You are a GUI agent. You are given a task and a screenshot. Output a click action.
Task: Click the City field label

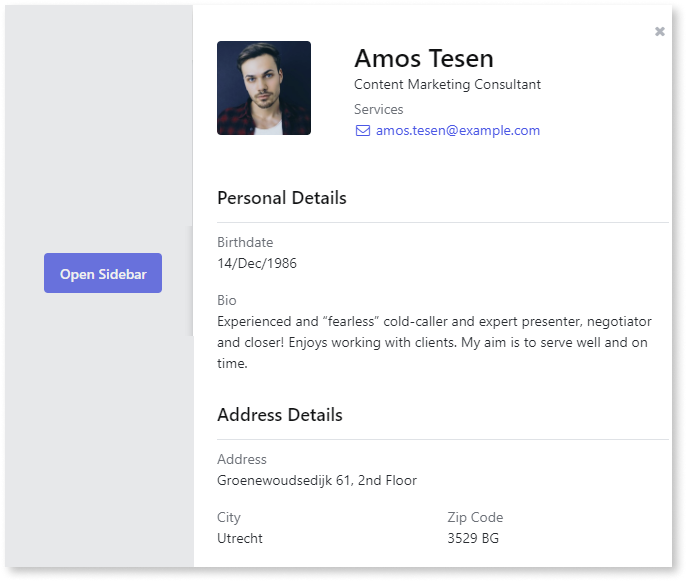point(229,517)
